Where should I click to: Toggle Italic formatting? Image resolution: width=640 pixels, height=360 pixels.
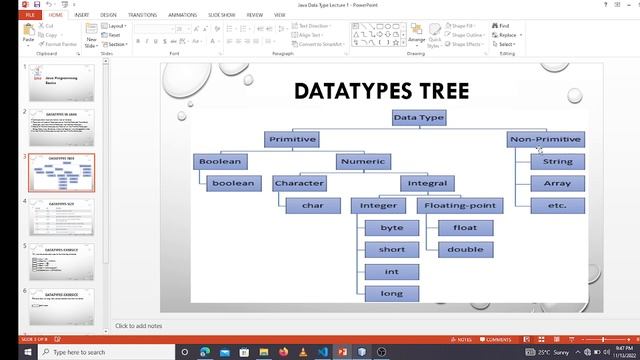pyautogui.click(x=147, y=41)
